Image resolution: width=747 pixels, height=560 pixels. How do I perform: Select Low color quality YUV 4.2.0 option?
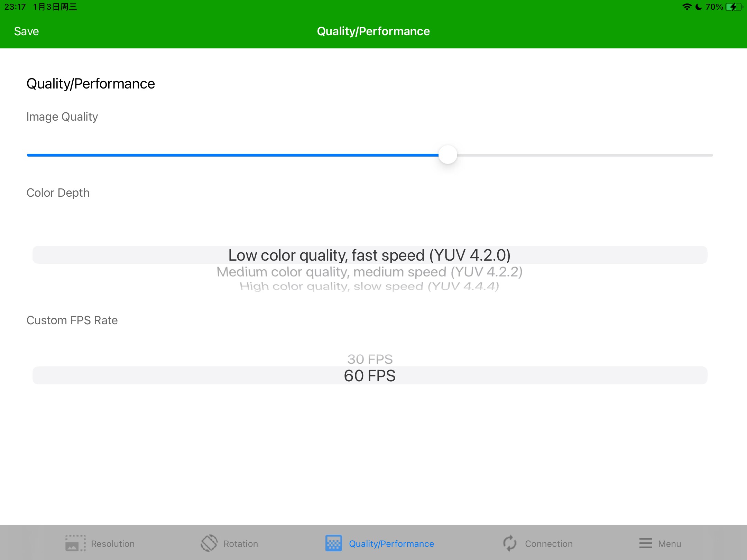point(369,255)
